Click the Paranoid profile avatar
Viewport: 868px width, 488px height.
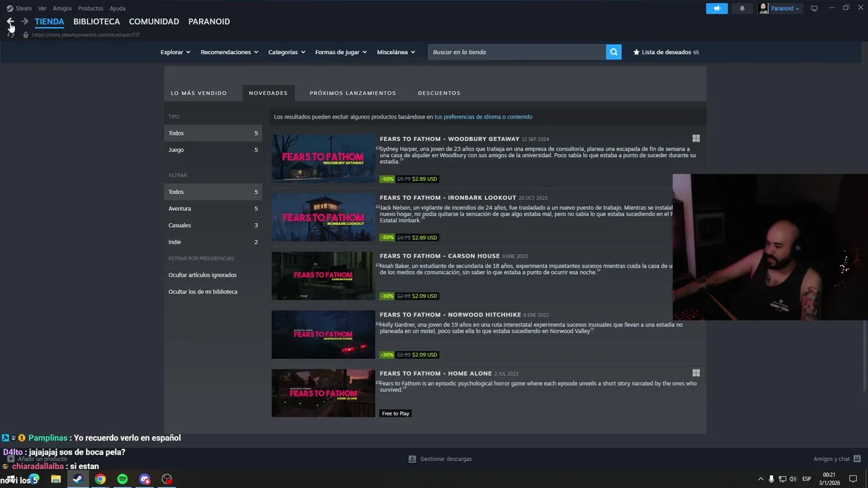(764, 9)
